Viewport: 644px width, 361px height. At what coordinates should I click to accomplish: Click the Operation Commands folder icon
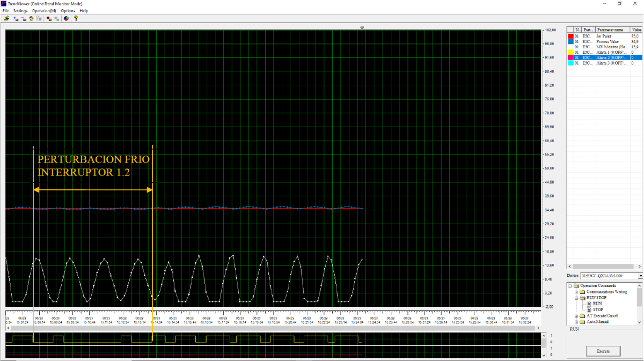tap(576, 285)
